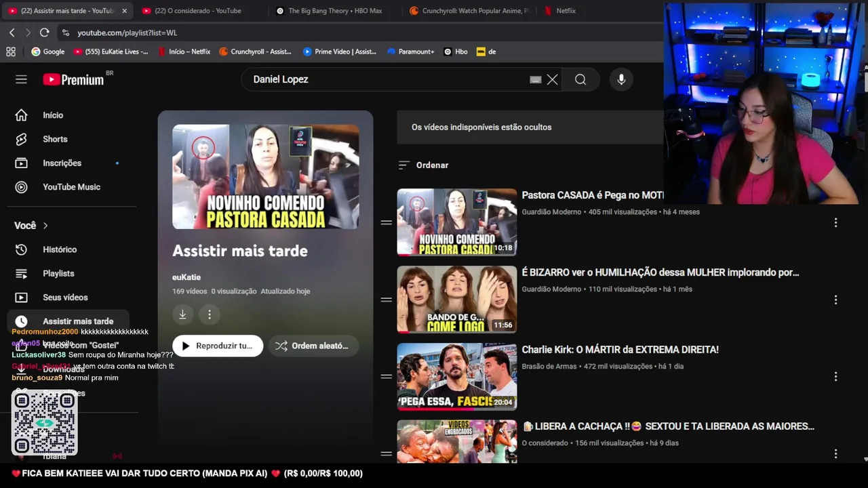The image size is (868, 488).
Task: Open the Crunchyroll - Assist bookmark
Action: coord(256,52)
